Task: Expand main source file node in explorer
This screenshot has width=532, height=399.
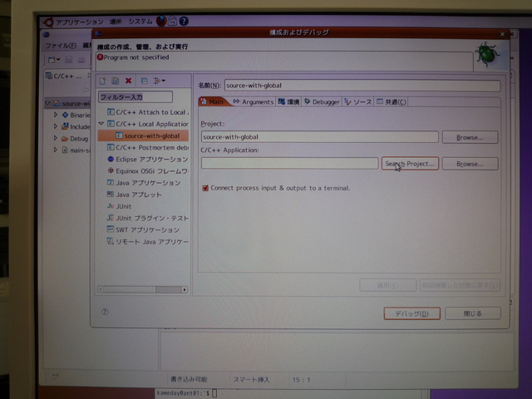Action: (56, 150)
